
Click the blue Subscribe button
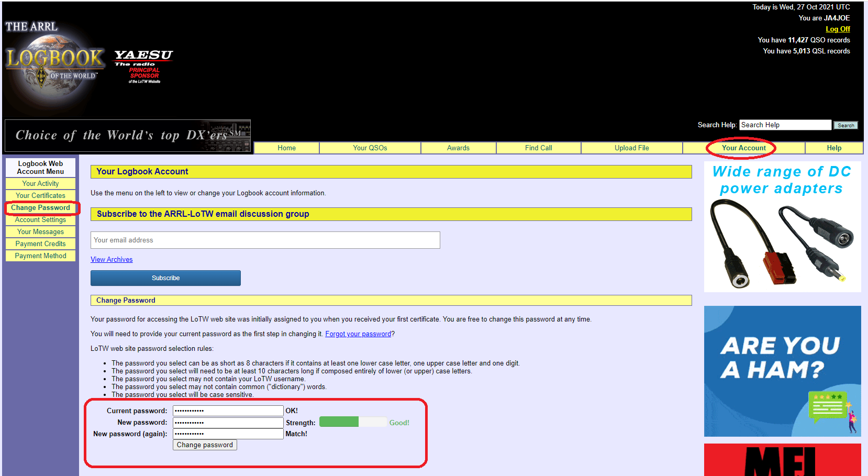click(x=165, y=278)
